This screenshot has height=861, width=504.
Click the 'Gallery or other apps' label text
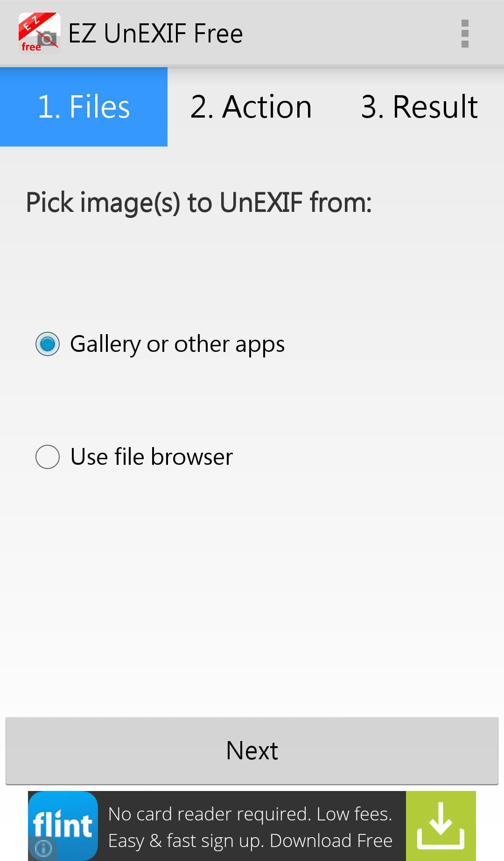(177, 344)
